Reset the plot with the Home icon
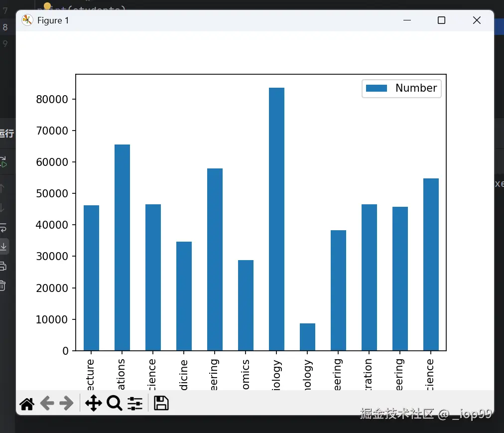This screenshot has width=504, height=433. point(27,404)
